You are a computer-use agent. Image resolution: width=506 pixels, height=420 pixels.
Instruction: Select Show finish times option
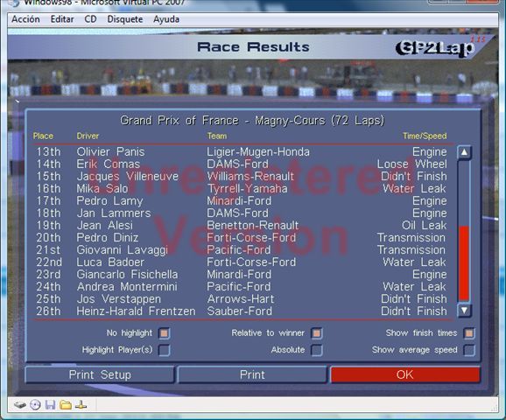[469, 332]
